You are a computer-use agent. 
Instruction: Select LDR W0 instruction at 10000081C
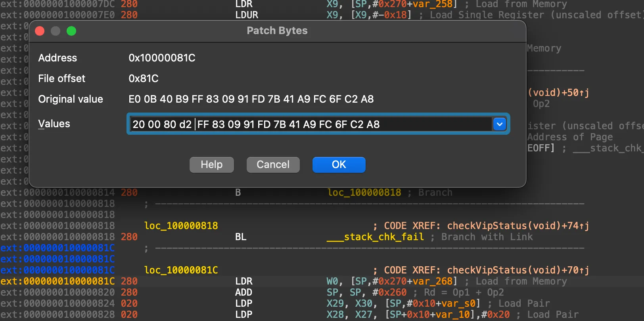pyautogui.click(x=244, y=281)
